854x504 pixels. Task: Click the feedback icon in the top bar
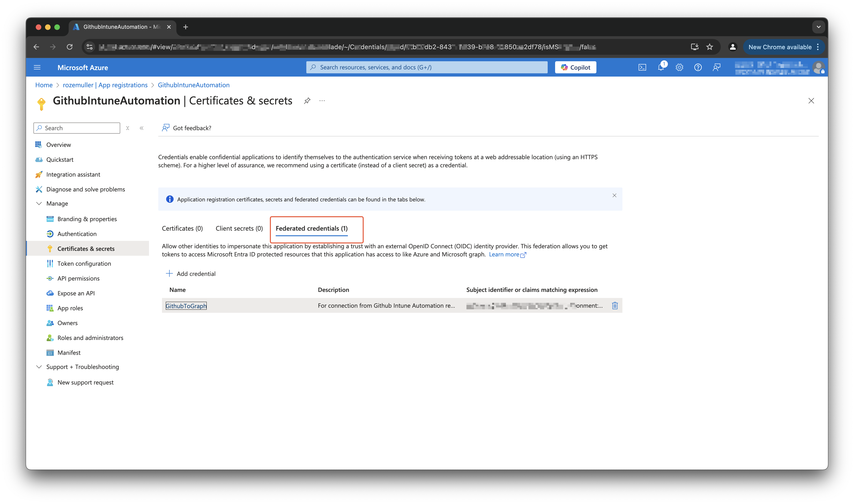716,67
